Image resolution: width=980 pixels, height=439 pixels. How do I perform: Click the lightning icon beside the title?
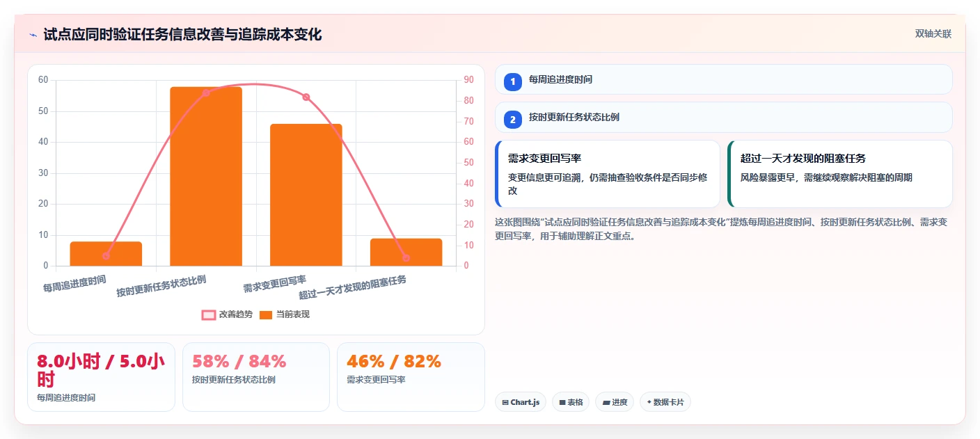pos(33,35)
